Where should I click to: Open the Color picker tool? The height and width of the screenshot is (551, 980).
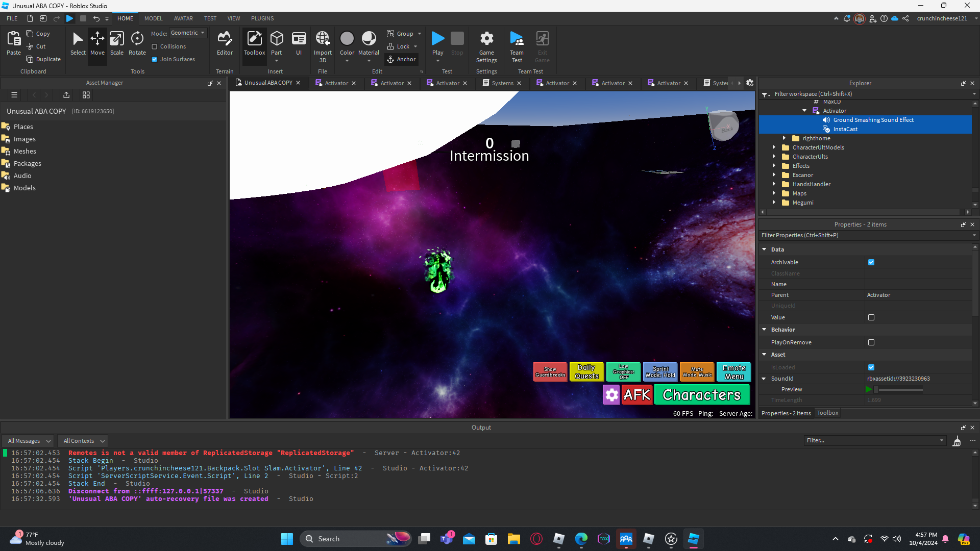[347, 43]
